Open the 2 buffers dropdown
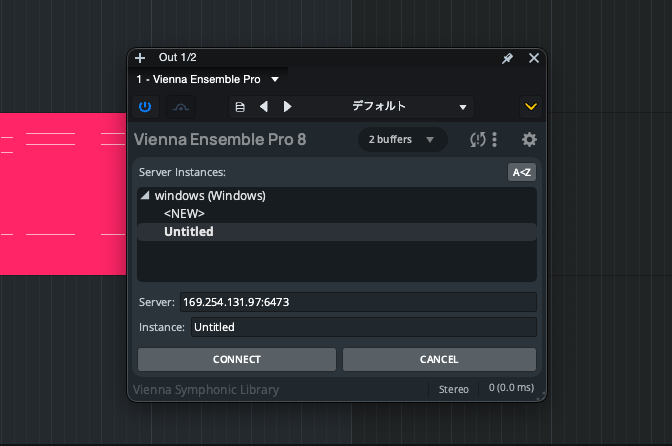This screenshot has width=672, height=446. tap(403, 140)
